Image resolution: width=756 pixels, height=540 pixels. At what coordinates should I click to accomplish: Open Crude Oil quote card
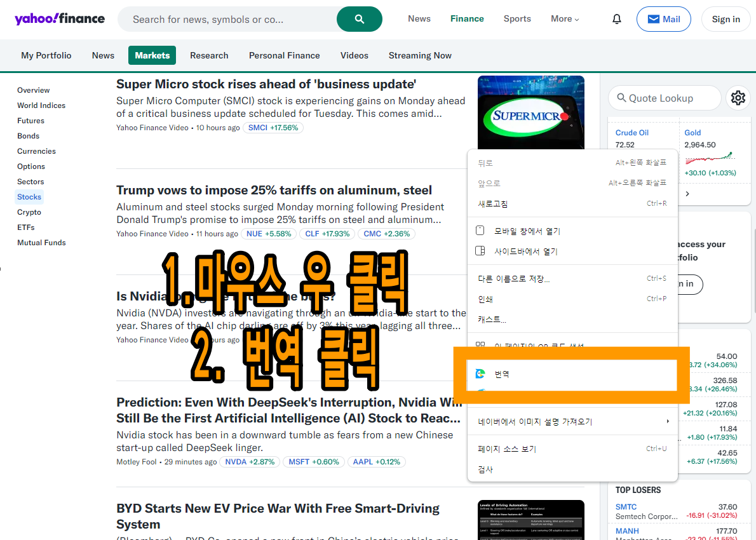pos(631,133)
